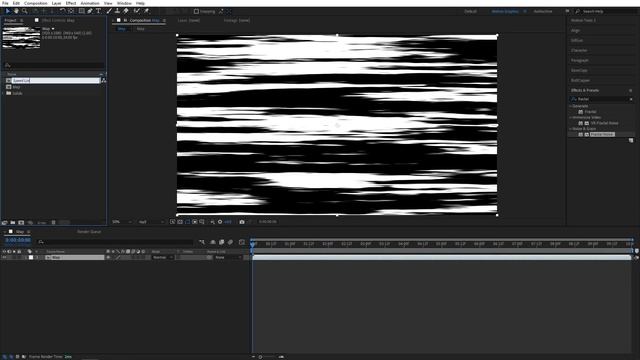This screenshot has width=640, height=360.
Task: Click the Map composition thumbnail in Project panel
Action: pos(21,38)
